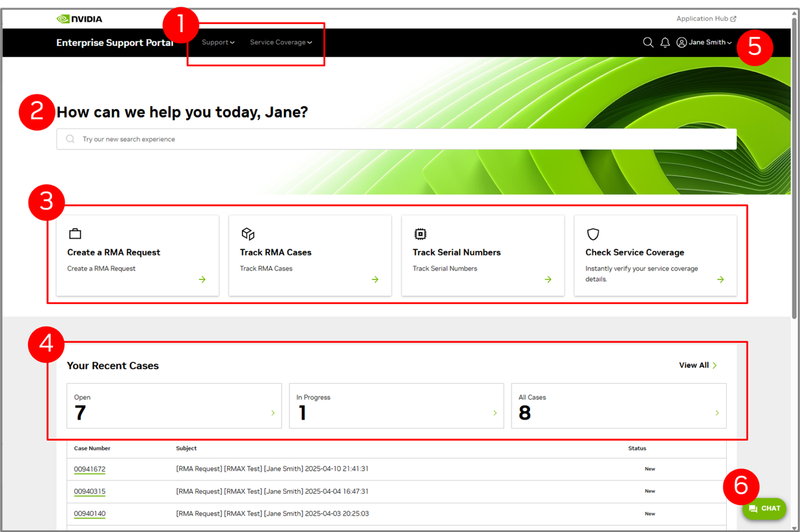
Task: Open case number 00940140
Action: [90, 514]
